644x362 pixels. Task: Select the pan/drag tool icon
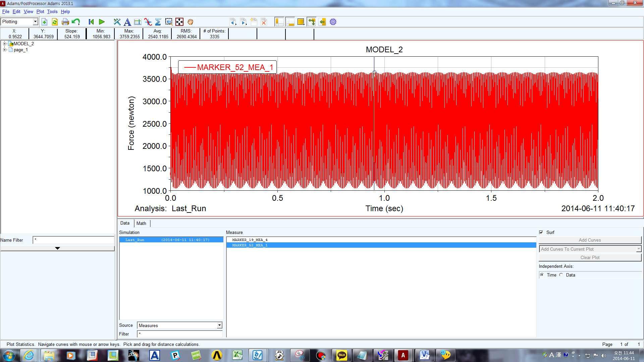[190, 22]
